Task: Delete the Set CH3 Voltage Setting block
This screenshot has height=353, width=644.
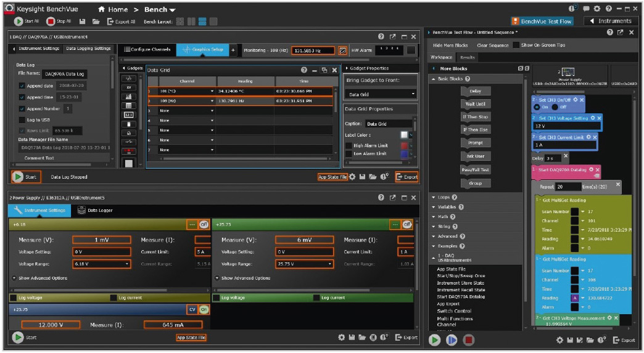Action: 599,118
